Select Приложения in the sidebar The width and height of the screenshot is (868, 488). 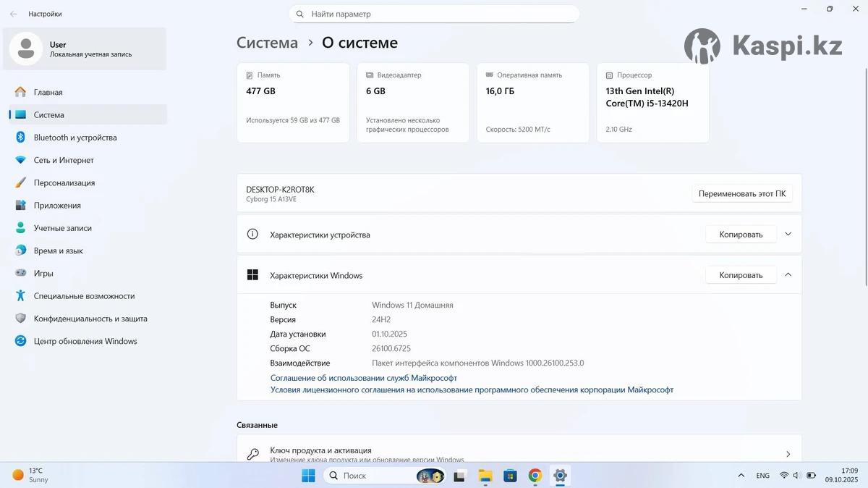[x=57, y=206]
